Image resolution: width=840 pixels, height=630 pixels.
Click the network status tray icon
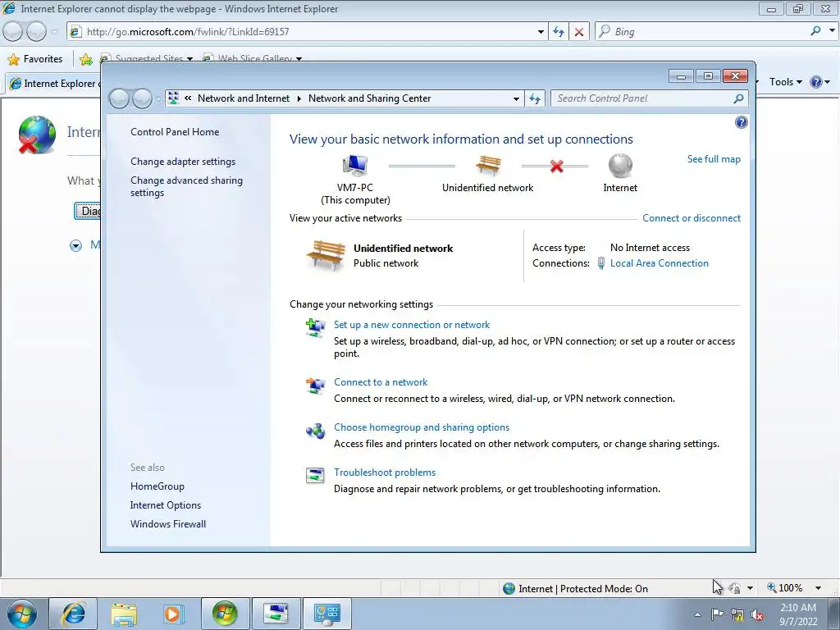pyautogui.click(x=737, y=614)
